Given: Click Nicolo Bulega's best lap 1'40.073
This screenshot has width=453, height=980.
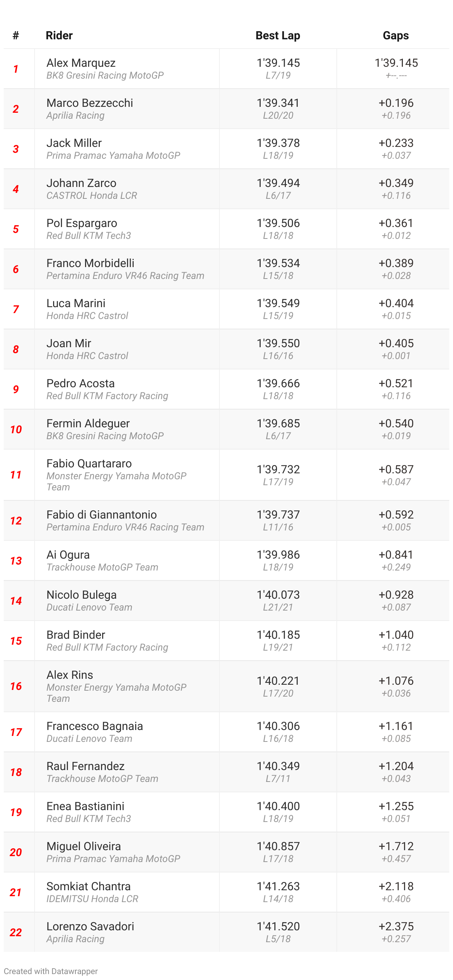Looking at the screenshot, I should (278, 595).
